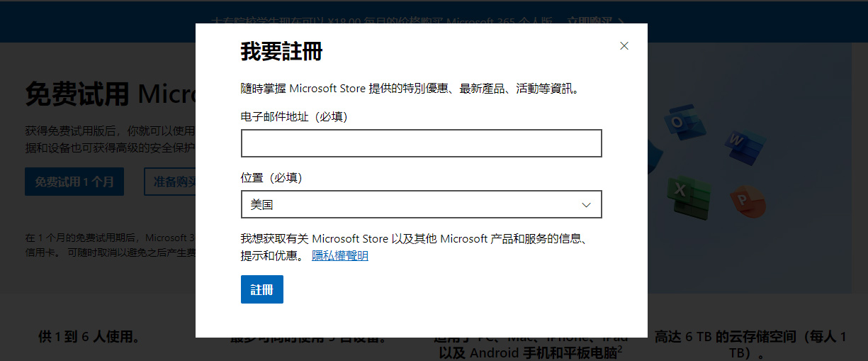The width and height of the screenshot is (868, 361).
Task: Click the 我要註冊 dialog heading
Action: pyautogui.click(x=281, y=52)
